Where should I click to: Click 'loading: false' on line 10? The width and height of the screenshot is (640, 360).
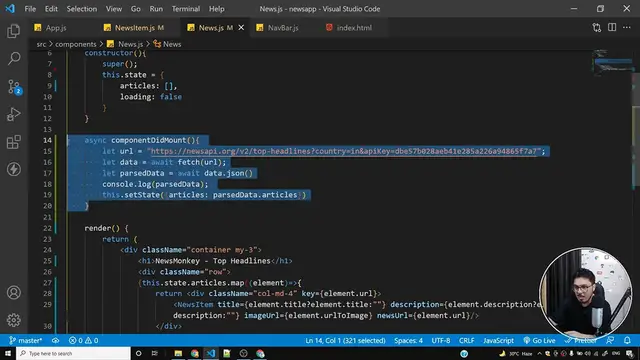[151, 97]
